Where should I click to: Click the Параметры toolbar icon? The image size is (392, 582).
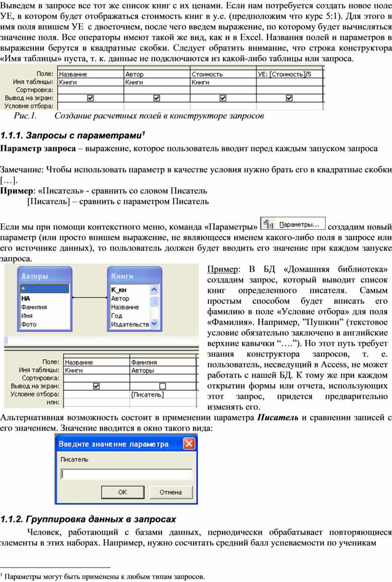click(268, 224)
